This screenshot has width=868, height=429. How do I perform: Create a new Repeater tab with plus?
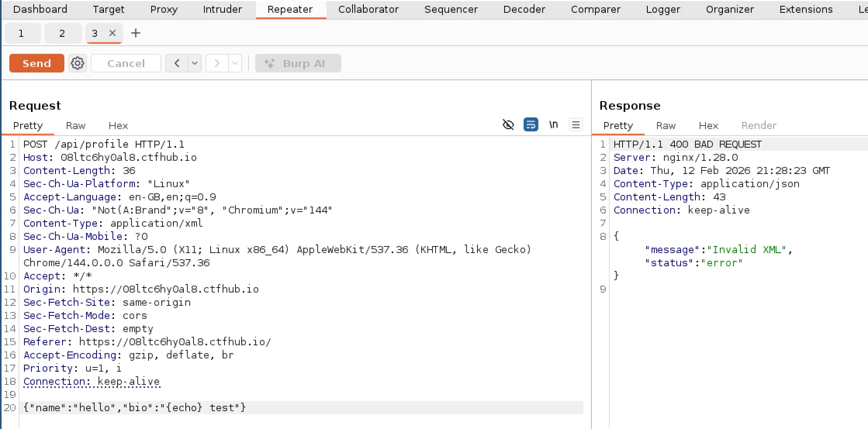135,33
